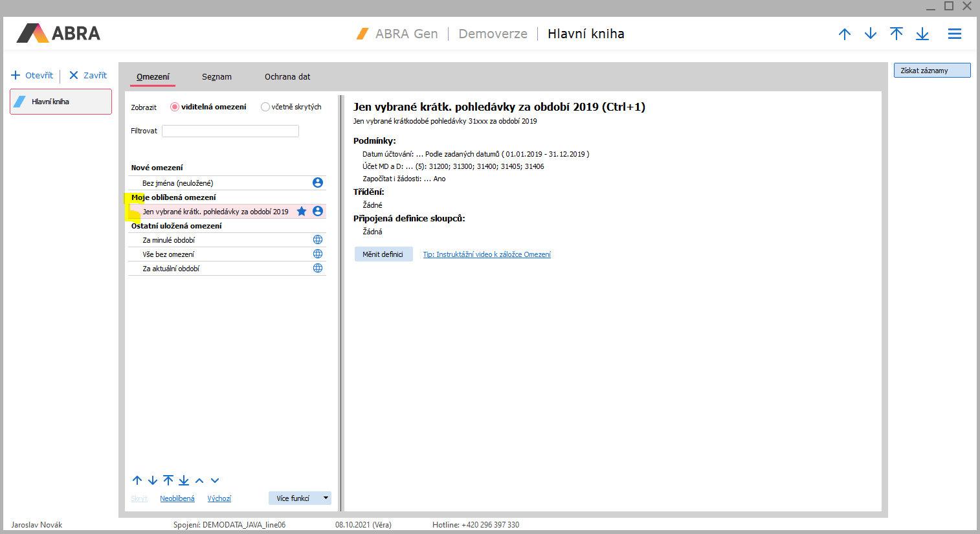Click the globe icon beside Za minulé období
The height and width of the screenshot is (534, 980).
[318, 239]
